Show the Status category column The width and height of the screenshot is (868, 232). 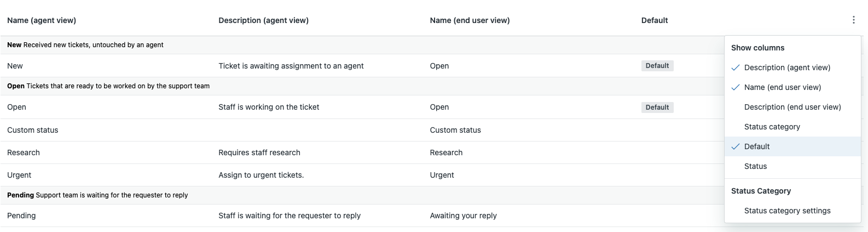[x=772, y=127]
